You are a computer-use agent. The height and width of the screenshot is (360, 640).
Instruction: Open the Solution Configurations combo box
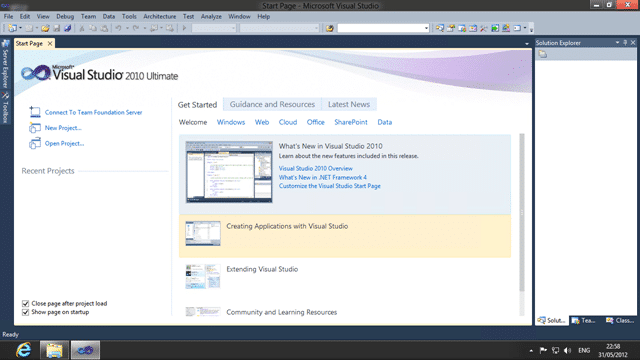click(214, 28)
